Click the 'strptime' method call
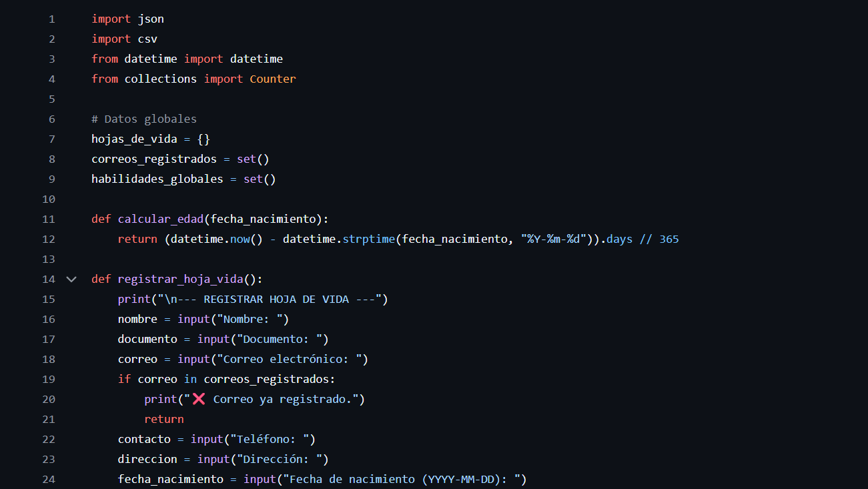 coord(368,239)
